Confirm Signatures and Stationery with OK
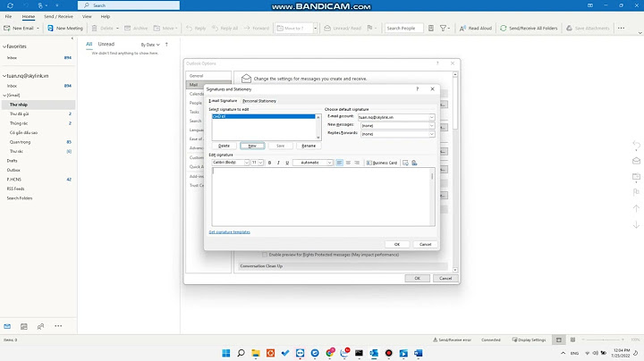The width and height of the screenshot is (644, 361). coord(397,244)
